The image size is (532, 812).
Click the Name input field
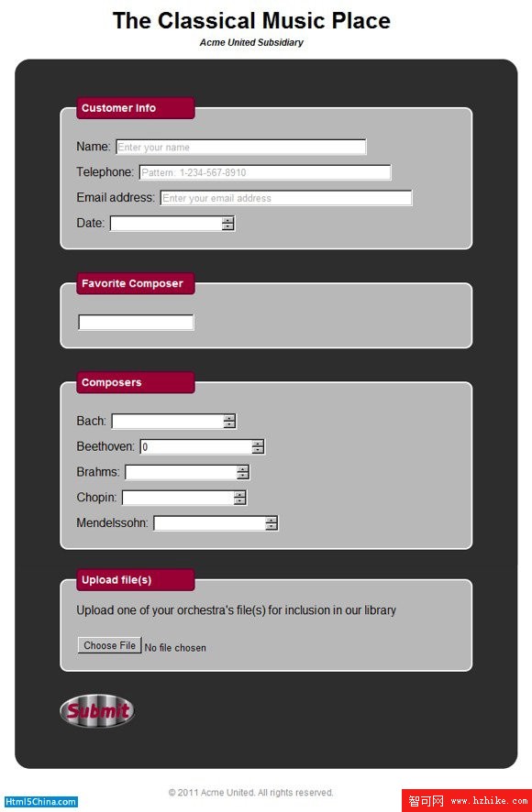pos(241,147)
